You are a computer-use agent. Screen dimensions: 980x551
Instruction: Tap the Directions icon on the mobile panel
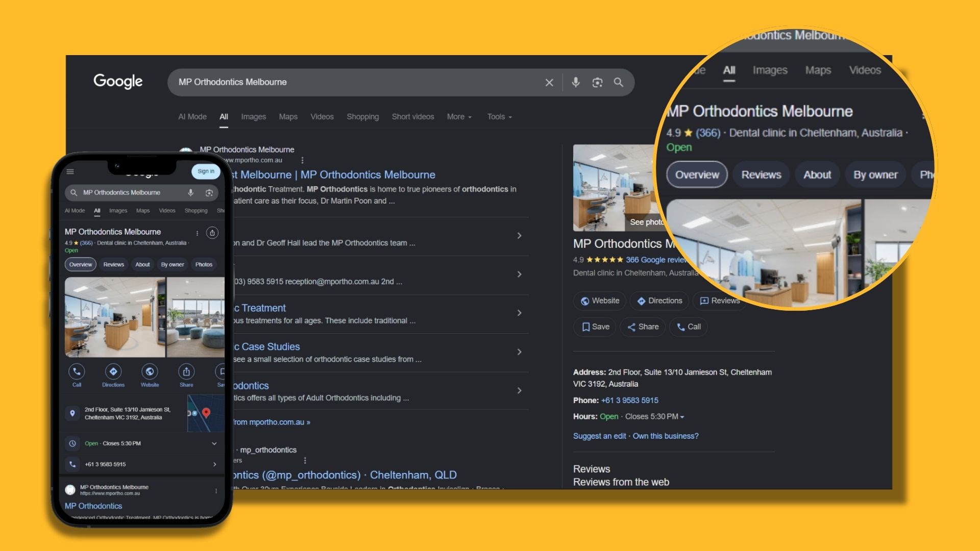pyautogui.click(x=113, y=371)
